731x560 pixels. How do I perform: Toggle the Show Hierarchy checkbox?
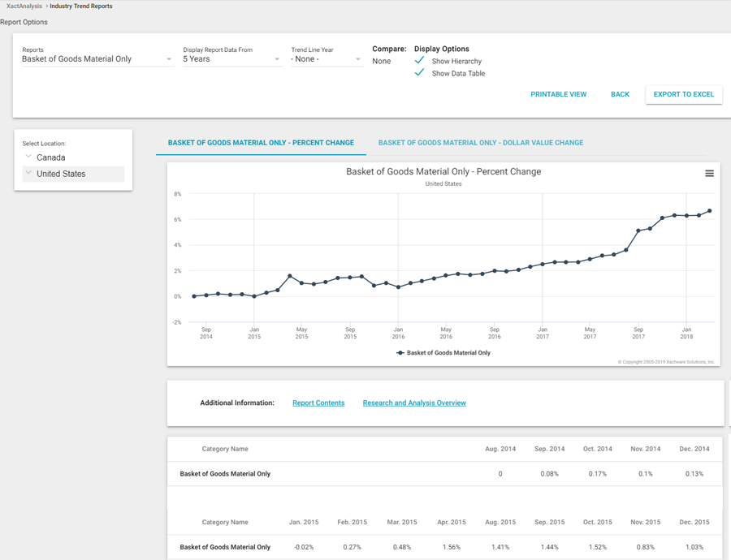click(x=420, y=61)
